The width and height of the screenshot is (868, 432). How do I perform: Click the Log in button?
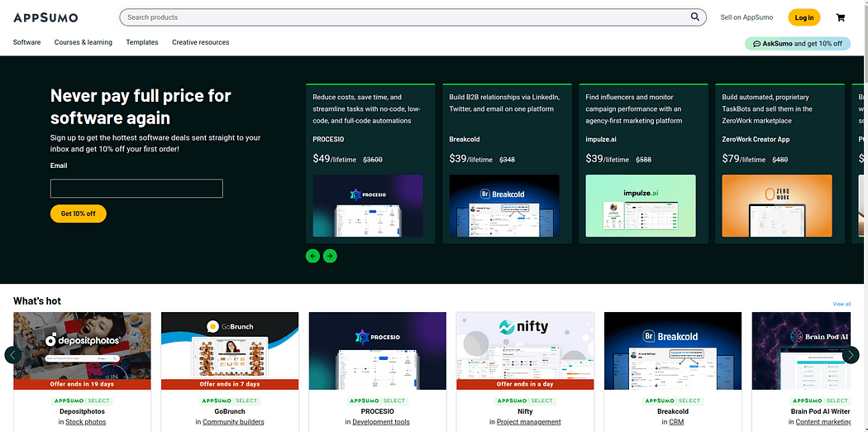pyautogui.click(x=804, y=17)
